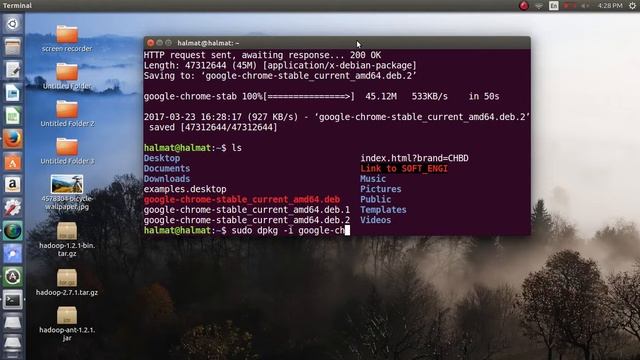Screen dimensions: 640x360
Task: Click the blue magnifier app in the dock
Action: point(13,254)
